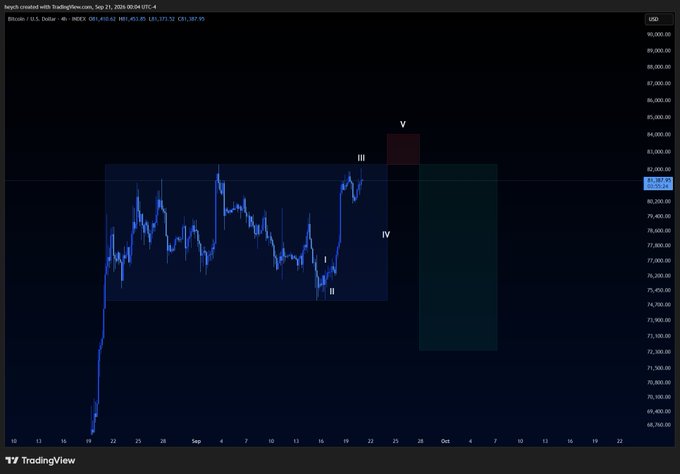Screen dimensions: 680x474
Task: Select the current price label 81,387.95
Action: [658, 183]
